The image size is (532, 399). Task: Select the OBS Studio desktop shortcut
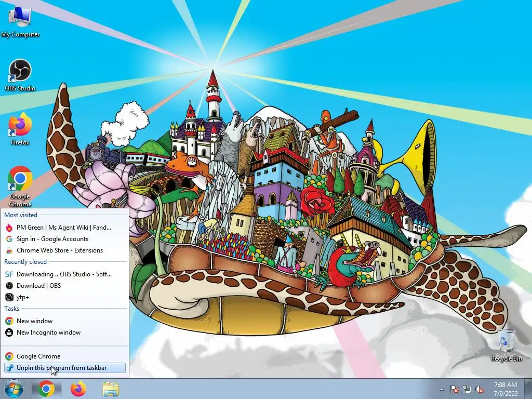point(20,75)
